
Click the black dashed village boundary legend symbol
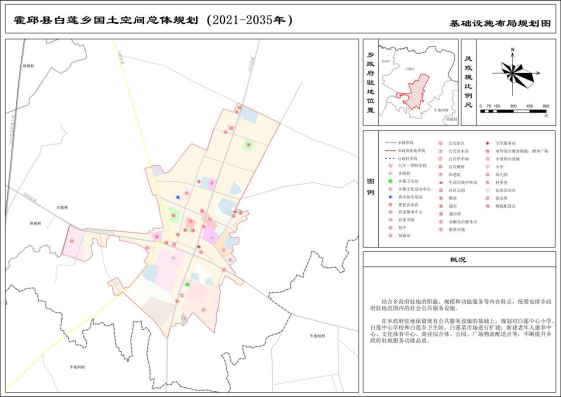coord(391,158)
